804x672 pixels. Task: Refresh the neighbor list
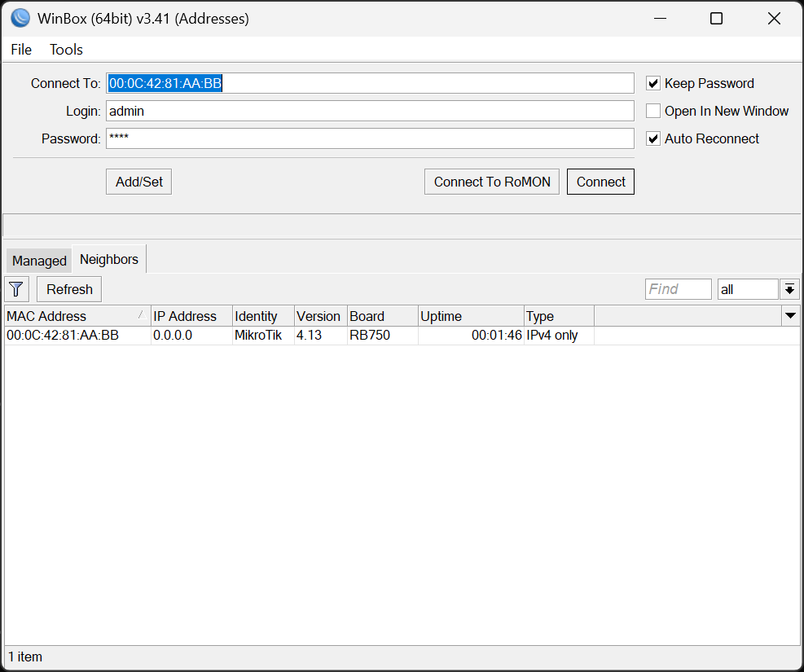click(68, 288)
